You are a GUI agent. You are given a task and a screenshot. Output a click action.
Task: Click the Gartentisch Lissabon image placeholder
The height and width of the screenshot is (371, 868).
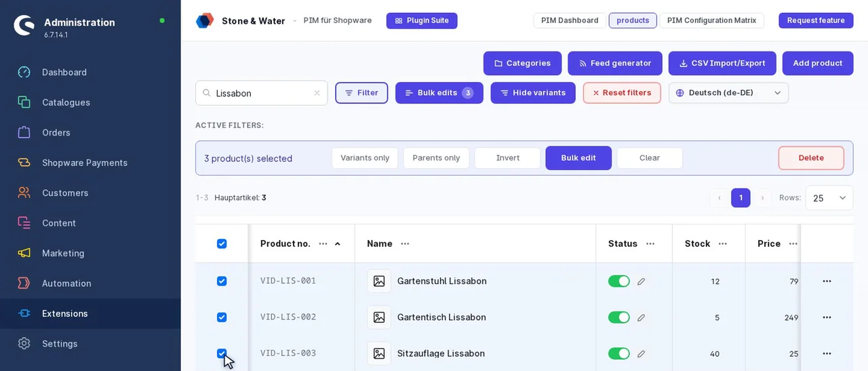(x=379, y=317)
